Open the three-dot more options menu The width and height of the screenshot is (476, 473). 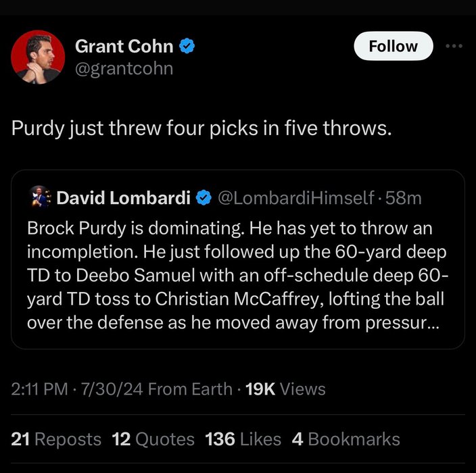[x=454, y=46]
